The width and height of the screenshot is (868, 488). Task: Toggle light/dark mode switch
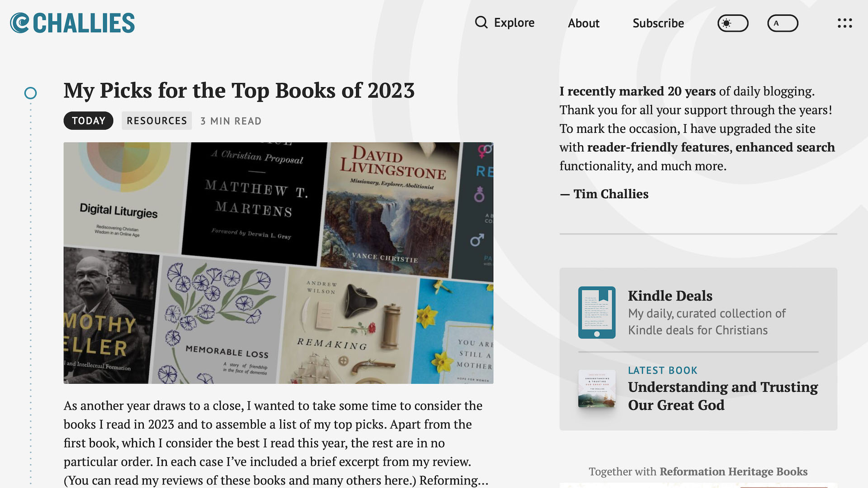733,23
